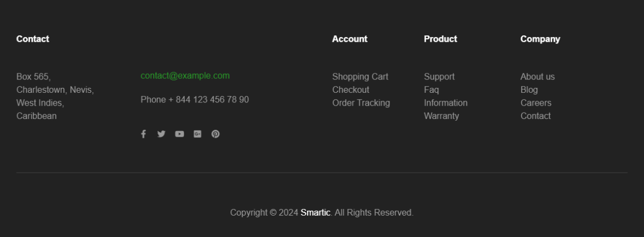Click the Support link under Product
This screenshot has height=237, width=644.
pyautogui.click(x=439, y=77)
